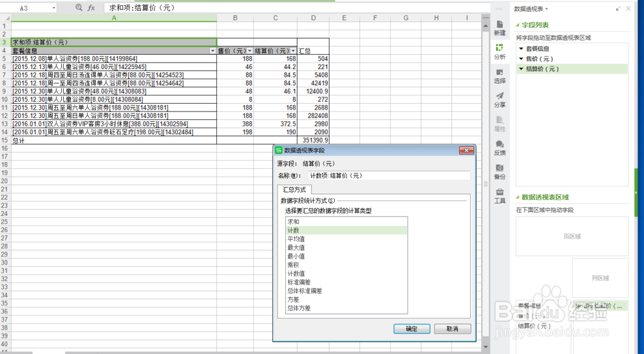This screenshot has width=644, height=354.
Task: Choose 计数值 in the calculation list
Action: click(346, 273)
